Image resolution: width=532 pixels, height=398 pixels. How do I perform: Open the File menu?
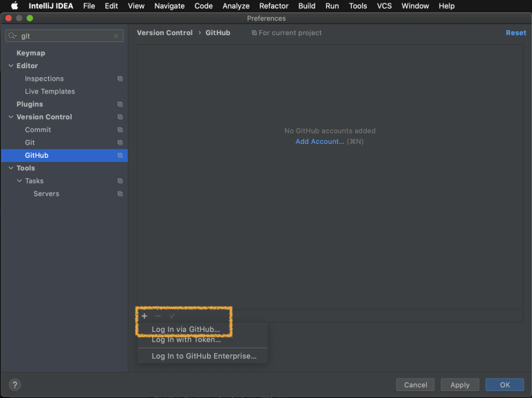pyautogui.click(x=89, y=6)
